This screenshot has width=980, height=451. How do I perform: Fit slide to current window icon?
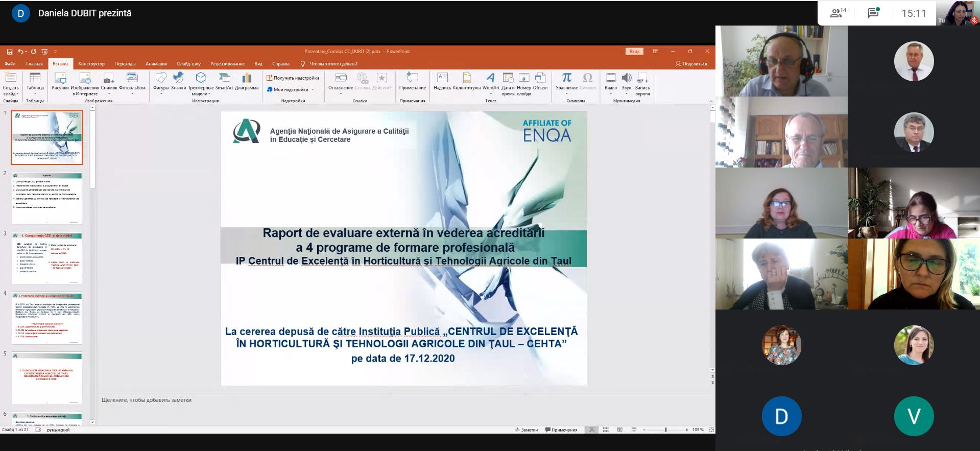711,430
